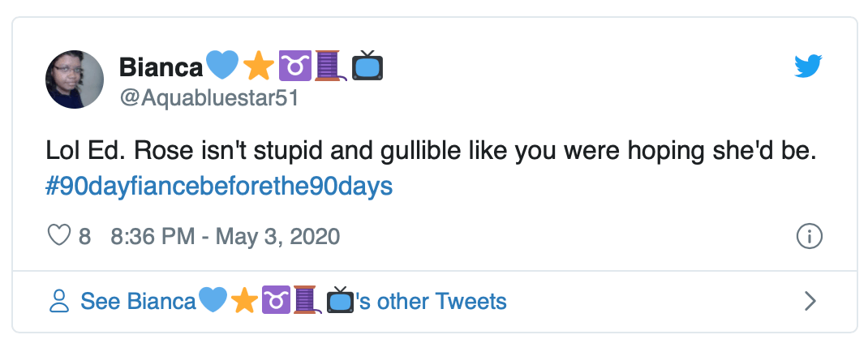
Task: Open the #90dayfiancebeforethe90days hashtag
Action: [x=219, y=187]
